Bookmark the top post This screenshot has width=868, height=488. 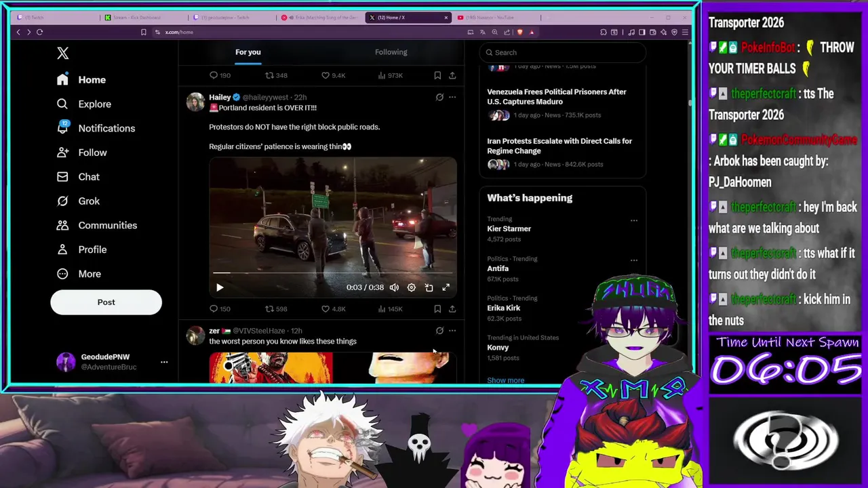pos(437,75)
